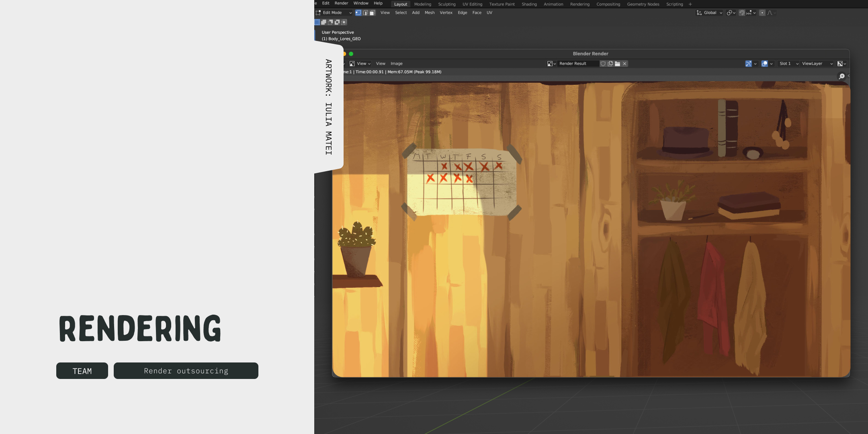Open the viewport Add menu
This screenshot has width=868, height=434.
point(416,13)
